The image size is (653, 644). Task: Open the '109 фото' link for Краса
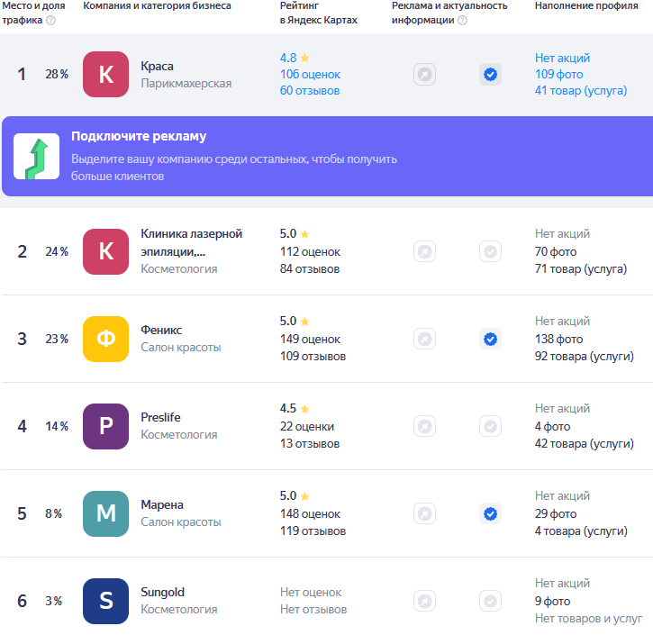click(558, 74)
